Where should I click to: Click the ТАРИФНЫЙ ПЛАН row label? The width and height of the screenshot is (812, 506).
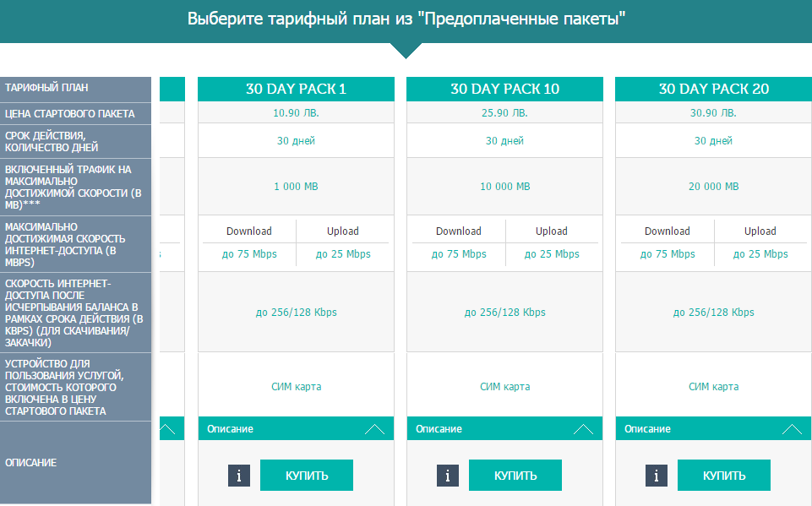point(75,89)
